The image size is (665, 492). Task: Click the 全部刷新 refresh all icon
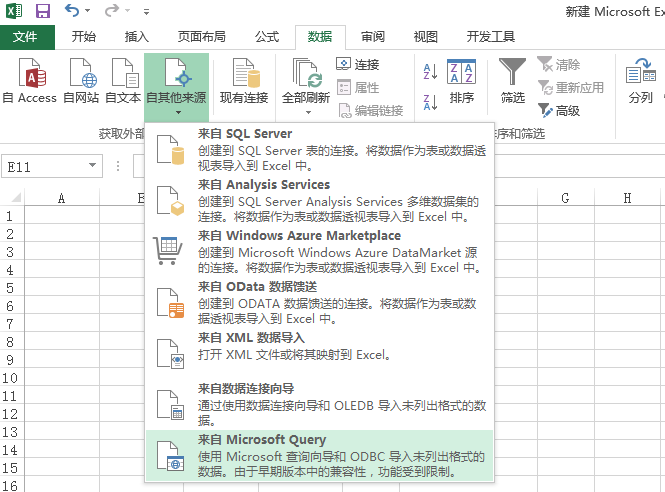[306, 73]
